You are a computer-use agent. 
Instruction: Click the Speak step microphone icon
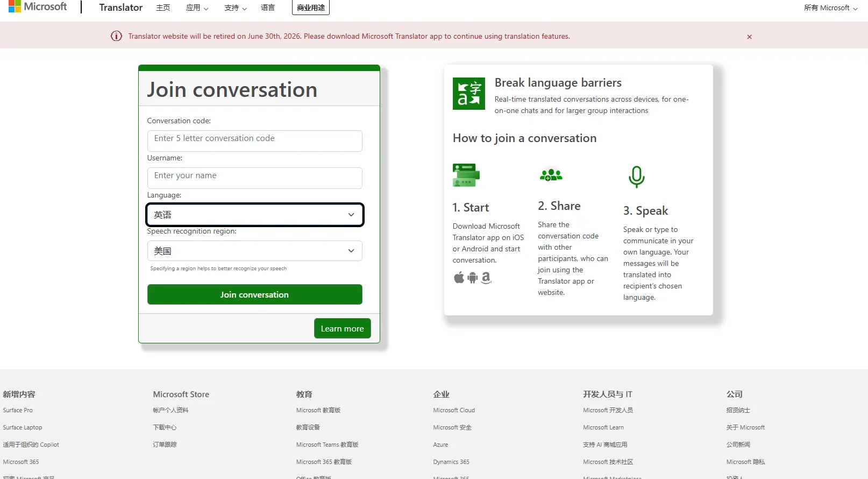[x=636, y=177]
